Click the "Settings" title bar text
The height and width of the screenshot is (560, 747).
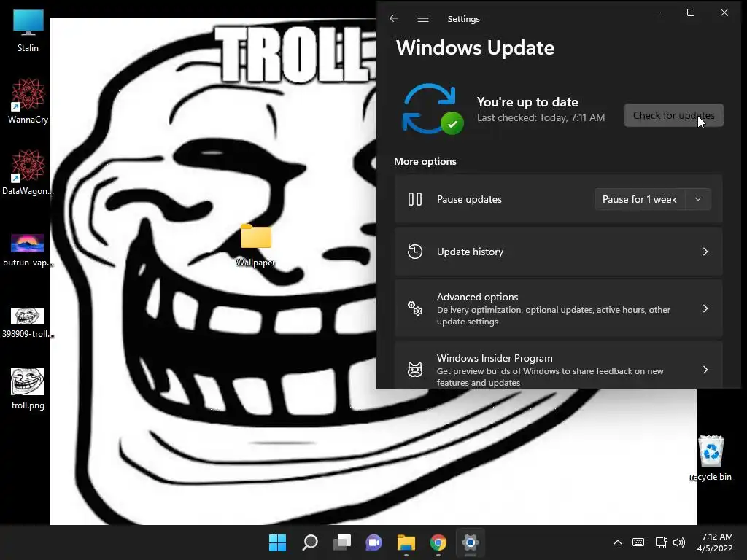pyautogui.click(x=463, y=18)
